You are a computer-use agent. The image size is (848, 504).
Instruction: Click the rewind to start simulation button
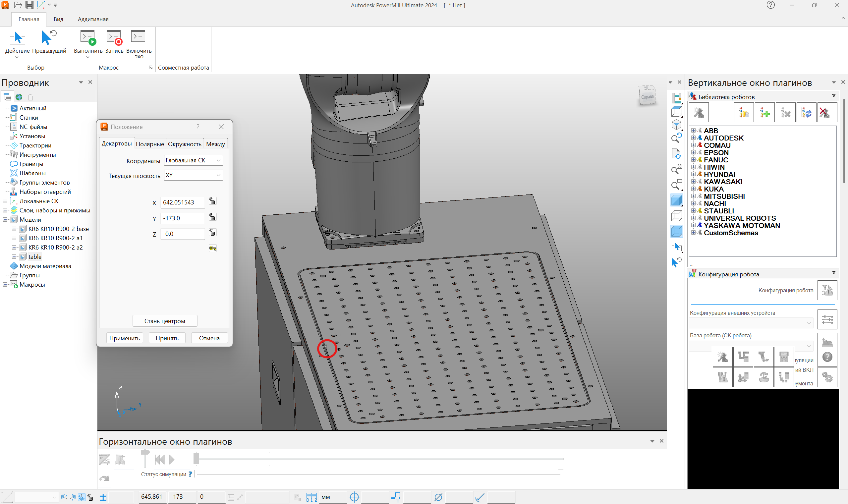pyautogui.click(x=160, y=460)
